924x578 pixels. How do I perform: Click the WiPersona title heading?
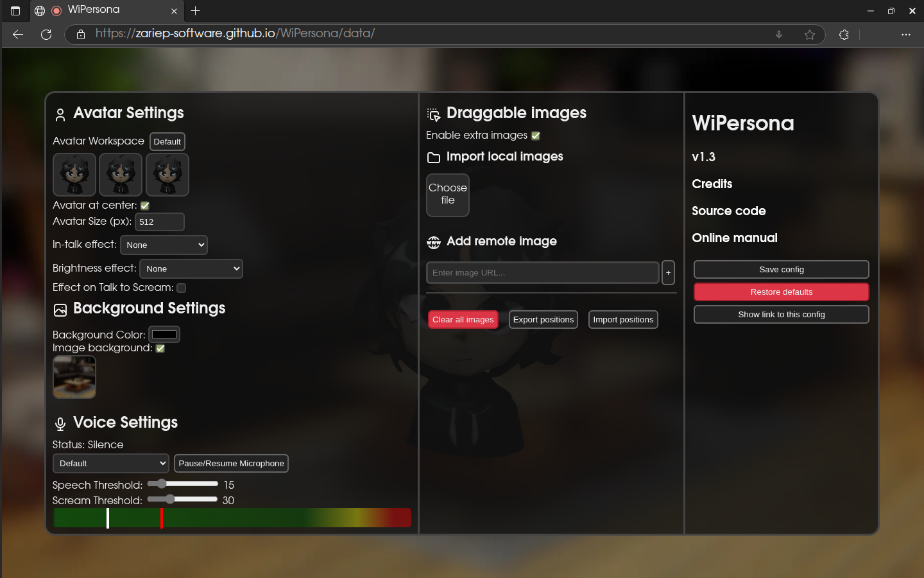(743, 123)
